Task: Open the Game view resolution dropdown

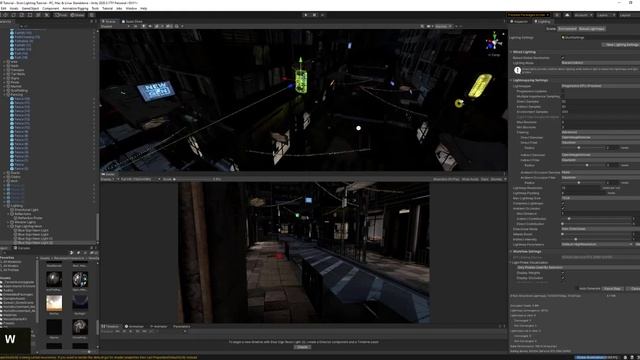Action: click(x=139, y=179)
